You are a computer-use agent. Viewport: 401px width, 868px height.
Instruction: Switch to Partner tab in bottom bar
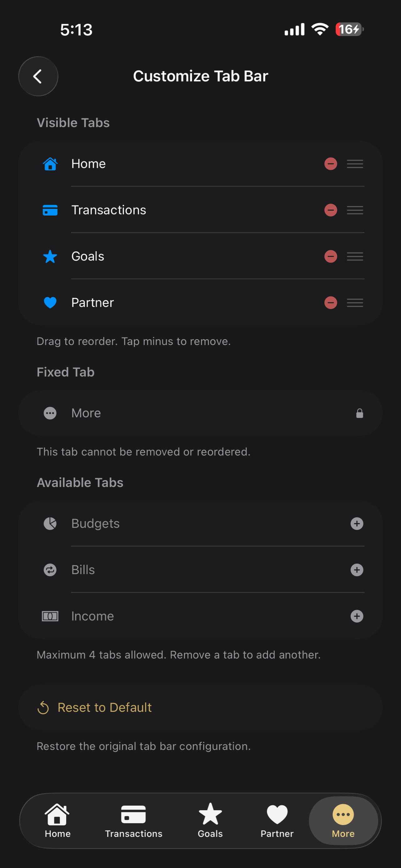pos(277,821)
